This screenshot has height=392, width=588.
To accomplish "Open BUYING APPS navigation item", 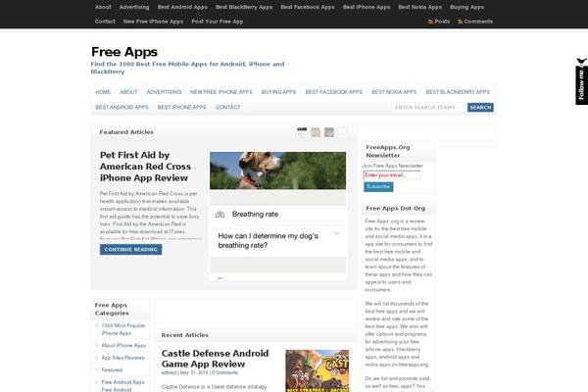I will (x=278, y=92).
